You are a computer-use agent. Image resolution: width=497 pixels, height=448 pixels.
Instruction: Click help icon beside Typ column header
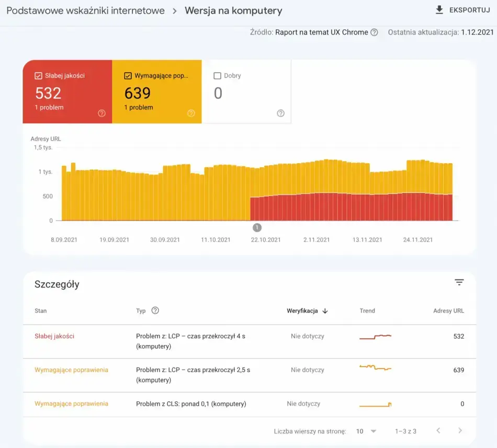155,311
